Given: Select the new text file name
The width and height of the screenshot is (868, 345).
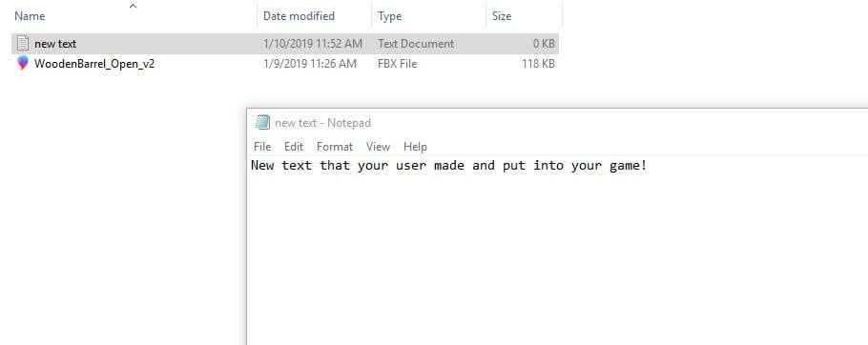Looking at the screenshot, I should [x=55, y=44].
